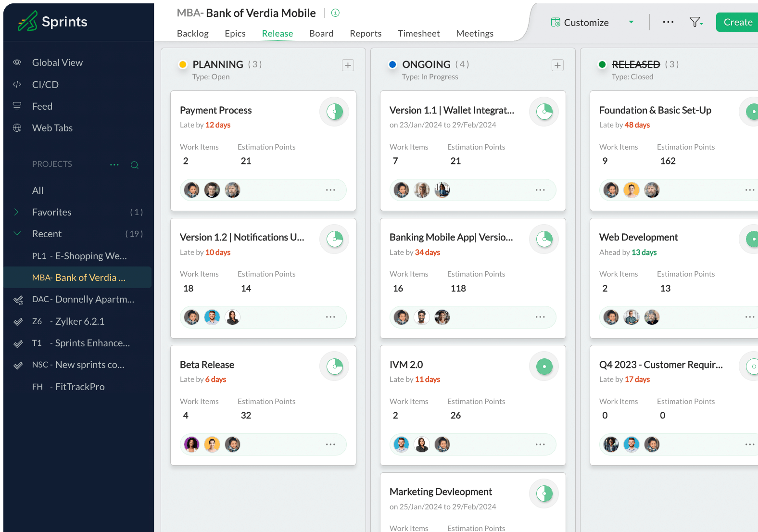Open Web Tabs in sidebar
The width and height of the screenshot is (758, 532).
52,127
